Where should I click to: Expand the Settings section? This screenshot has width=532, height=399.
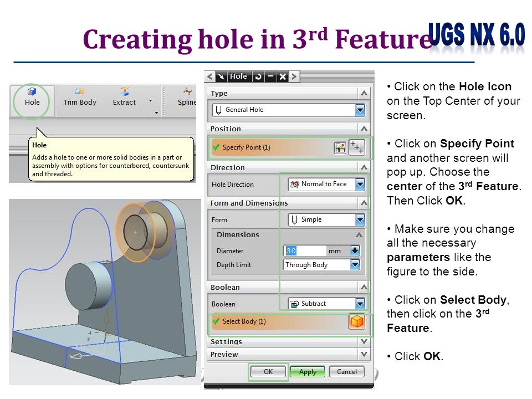[x=364, y=341]
